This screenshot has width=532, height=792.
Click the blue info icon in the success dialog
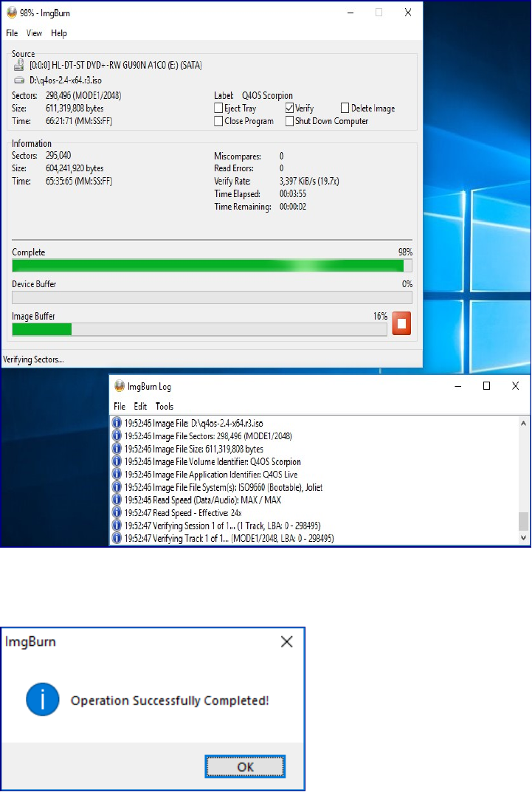pos(42,700)
